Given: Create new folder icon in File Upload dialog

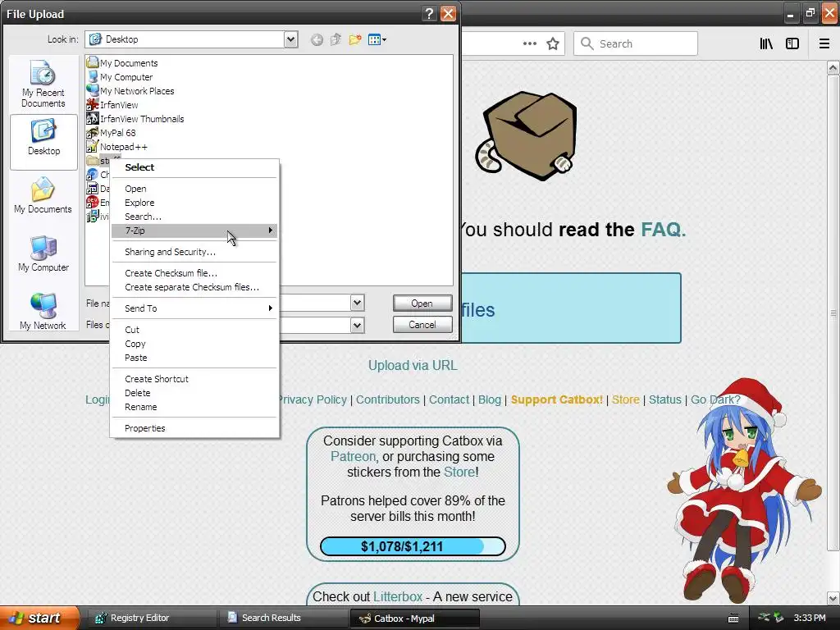Looking at the screenshot, I should (354, 39).
